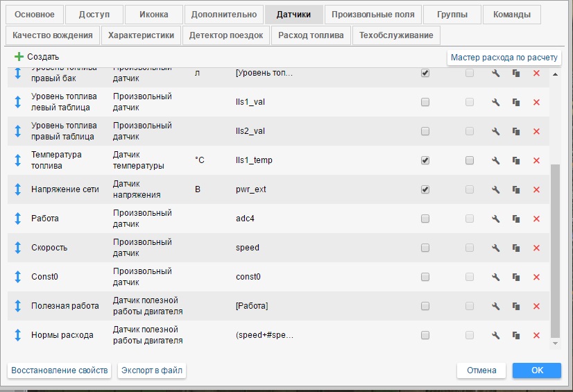Delete Уровень топлива левый таблица sensor

[x=536, y=102]
